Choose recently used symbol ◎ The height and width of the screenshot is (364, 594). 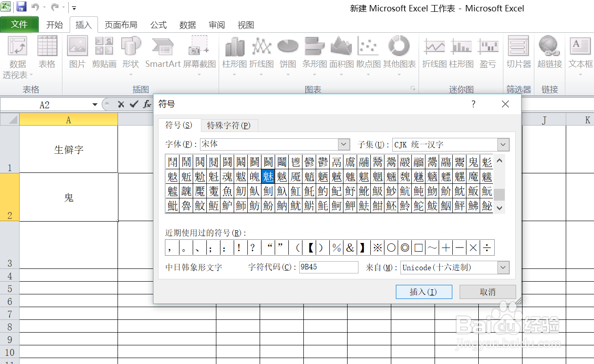pos(405,248)
